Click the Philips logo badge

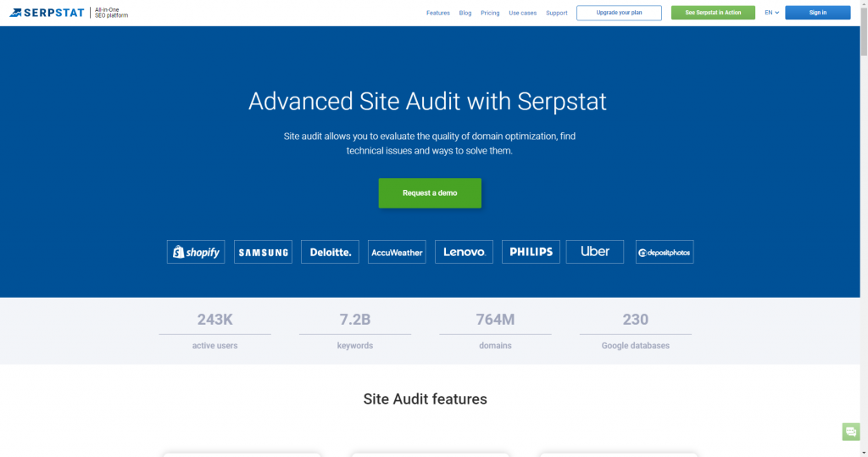click(x=531, y=252)
